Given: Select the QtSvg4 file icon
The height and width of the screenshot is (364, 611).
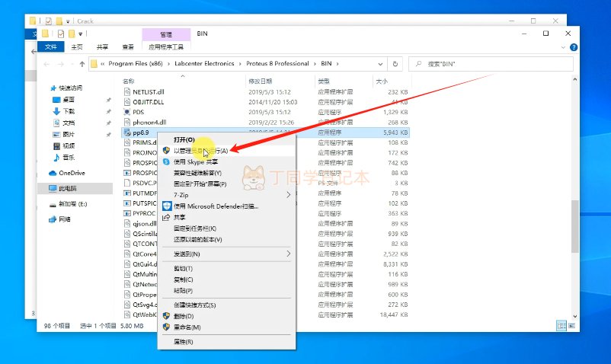Looking at the screenshot, I should pos(127,305).
